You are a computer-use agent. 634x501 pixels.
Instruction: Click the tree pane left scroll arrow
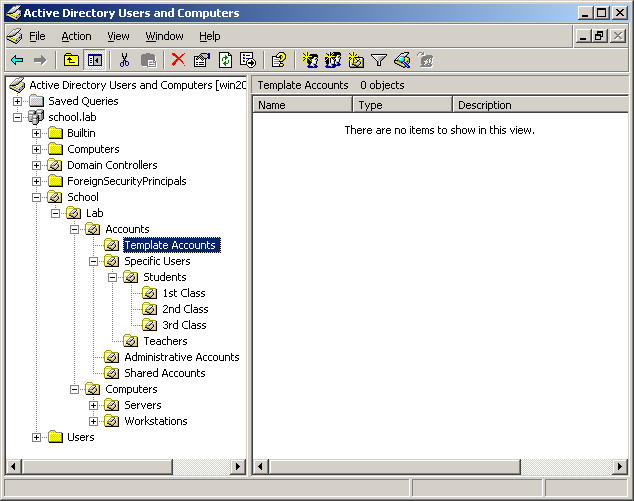[13, 467]
